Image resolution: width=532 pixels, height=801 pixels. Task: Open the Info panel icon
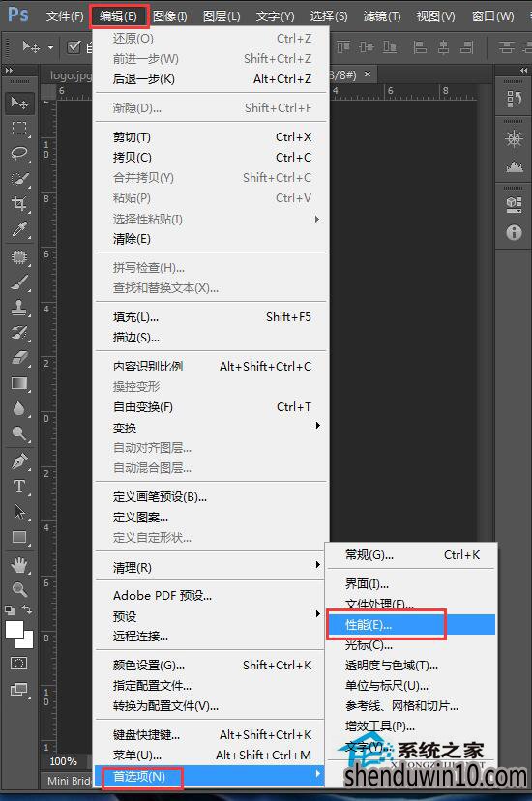pyautogui.click(x=514, y=233)
